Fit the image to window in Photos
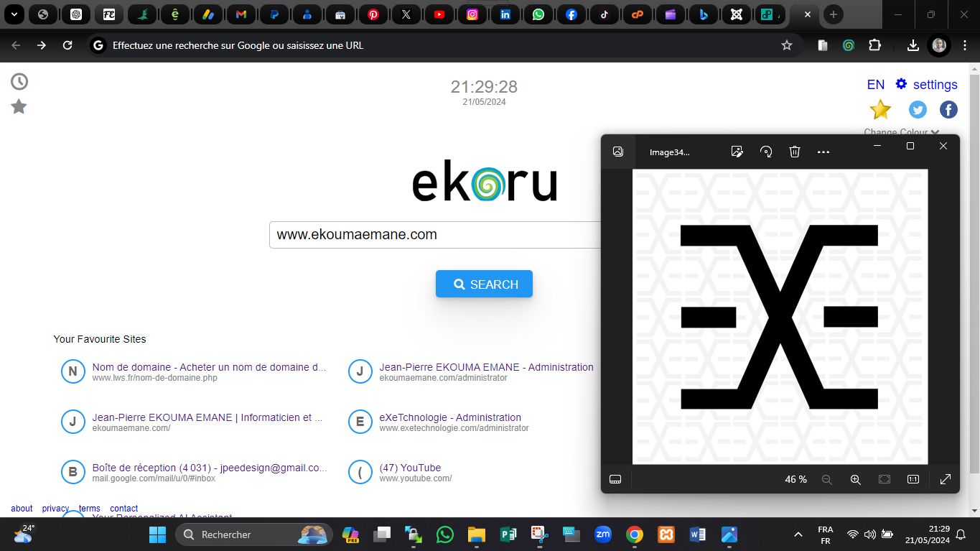This screenshot has width=980, height=551. [x=885, y=479]
